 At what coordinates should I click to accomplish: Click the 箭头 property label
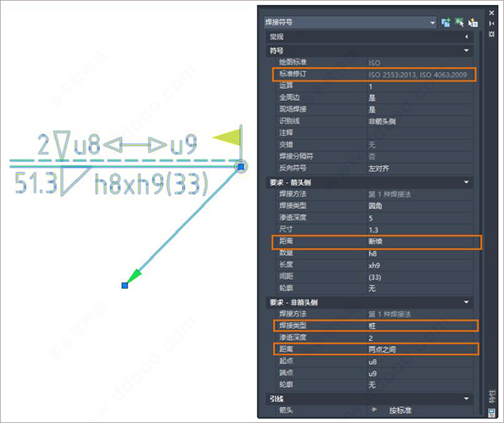coord(286,410)
